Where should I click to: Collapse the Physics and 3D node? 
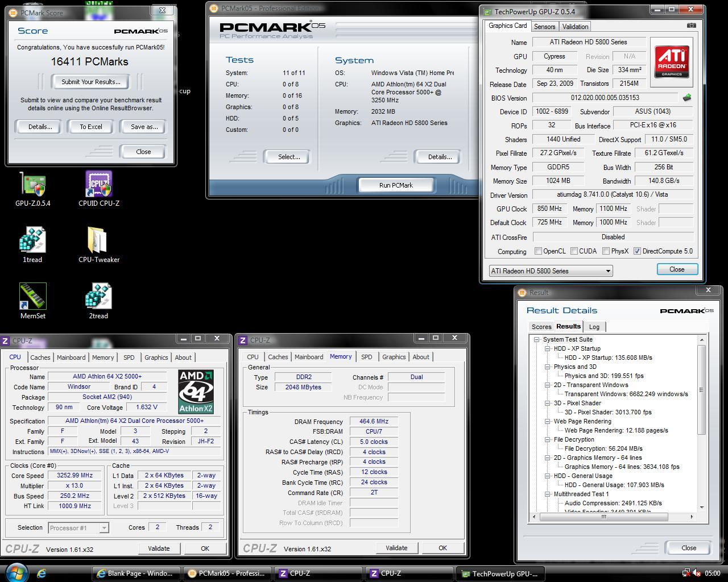coord(548,367)
